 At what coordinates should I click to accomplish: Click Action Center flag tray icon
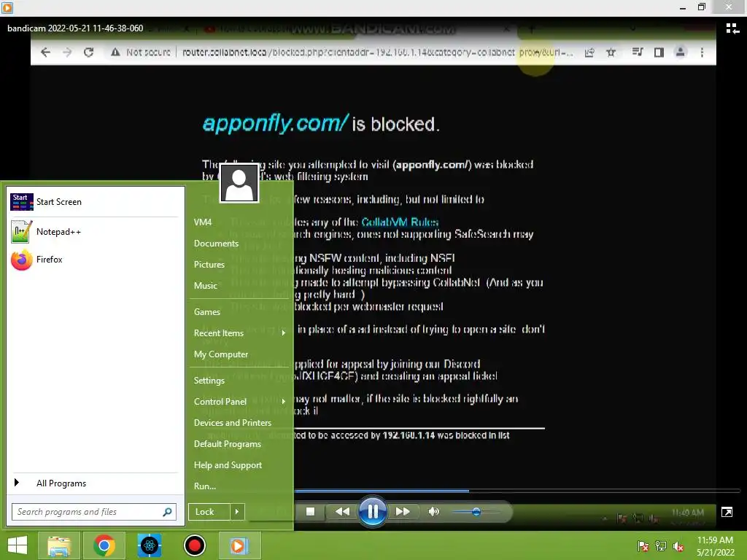point(643,546)
